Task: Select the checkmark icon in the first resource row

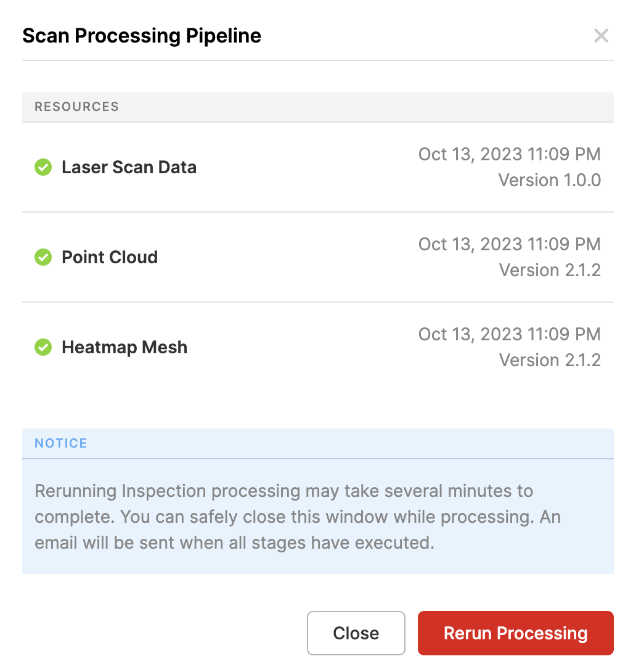Action: pyautogui.click(x=43, y=166)
